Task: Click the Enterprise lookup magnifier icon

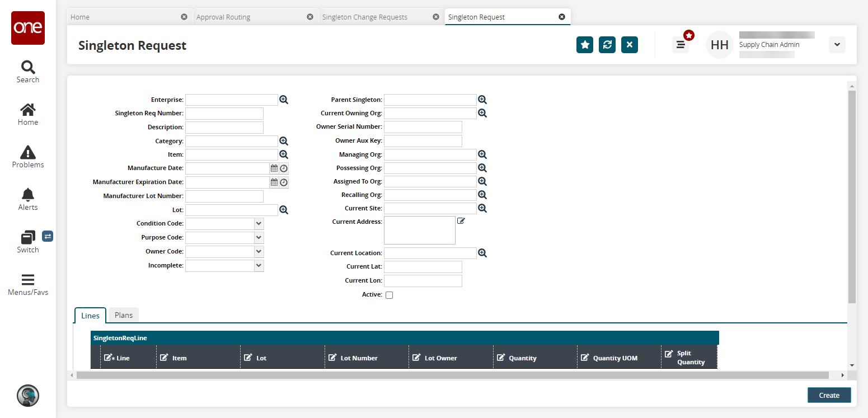Action: (284, 100)
